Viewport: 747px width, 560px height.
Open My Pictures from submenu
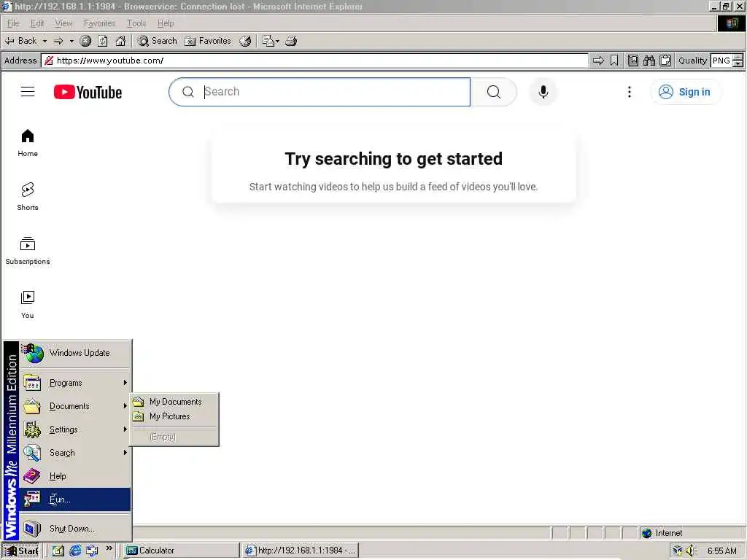point(174,416)
